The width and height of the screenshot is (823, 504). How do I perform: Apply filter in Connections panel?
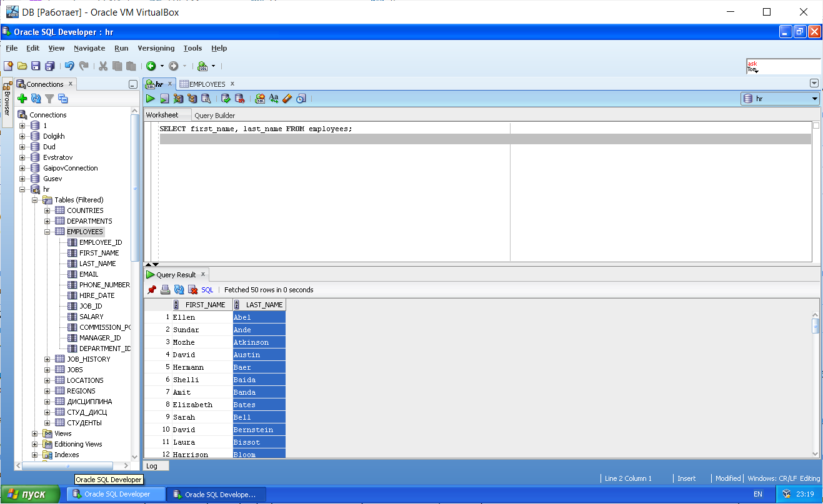pyautogui.click(x=49, y=99)
